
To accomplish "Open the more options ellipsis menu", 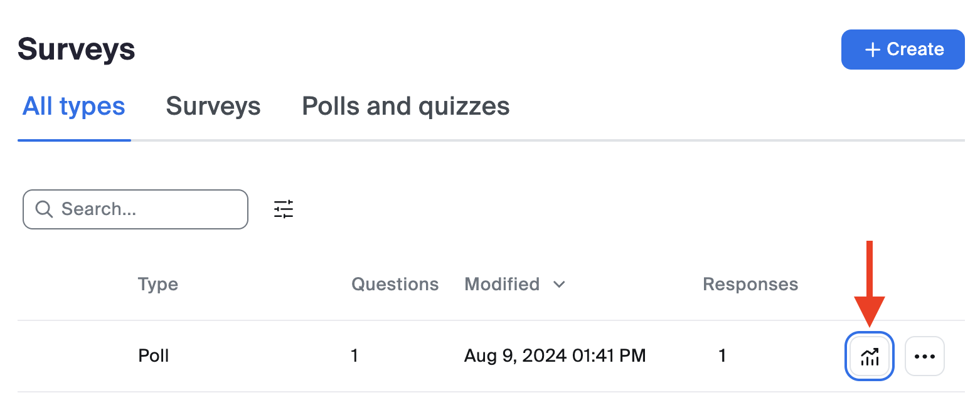I will 925,357.
